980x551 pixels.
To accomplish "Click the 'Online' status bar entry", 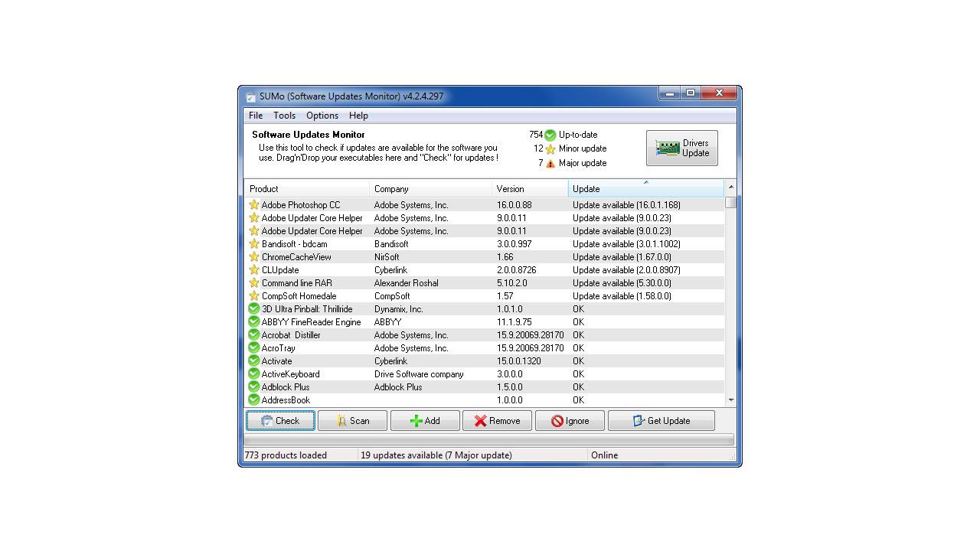I will coord(604,455).
